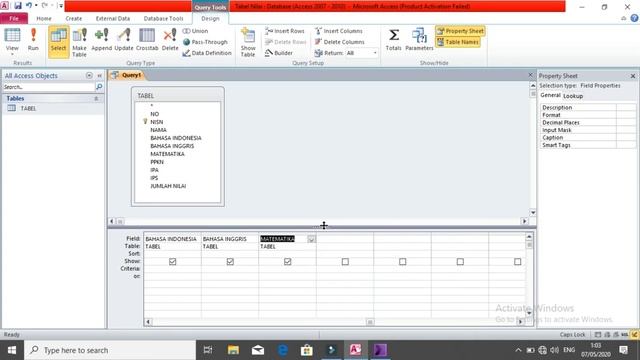Click the Windows Start button
This screenshot has width=640, height=360.
click(12, 350)
